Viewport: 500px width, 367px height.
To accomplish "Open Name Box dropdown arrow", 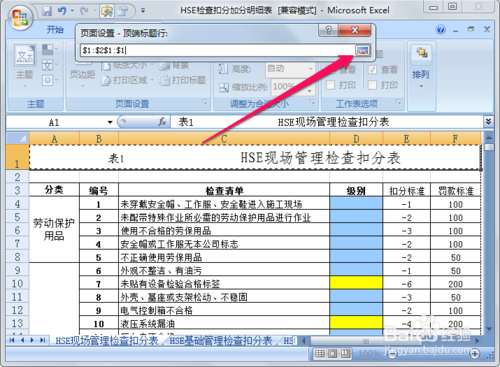I will point(110,122).
